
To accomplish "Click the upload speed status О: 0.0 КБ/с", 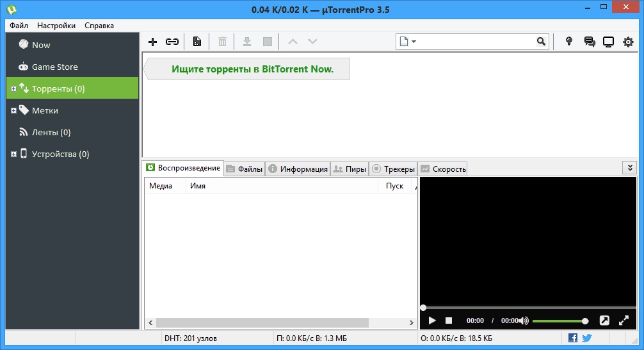I will (456, 338).
